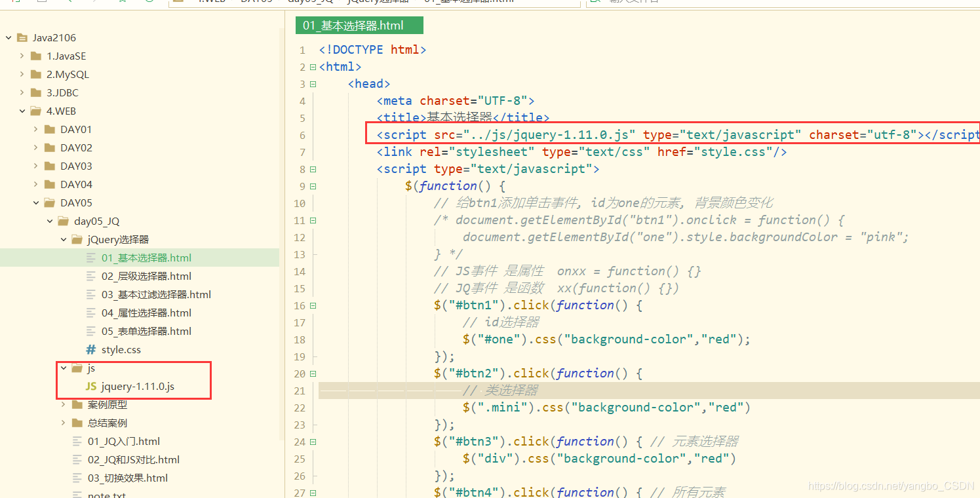Image resolution: width=980 pixels, height=498 pixels.
Task: Click file icon of 01_基本选择器.html in tree
Action: tap(91, 258)
